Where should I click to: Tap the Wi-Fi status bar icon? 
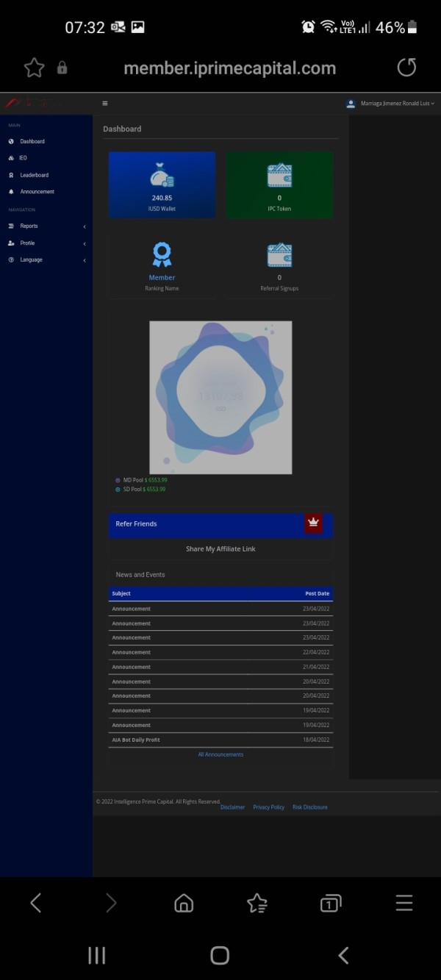[329, 26]
